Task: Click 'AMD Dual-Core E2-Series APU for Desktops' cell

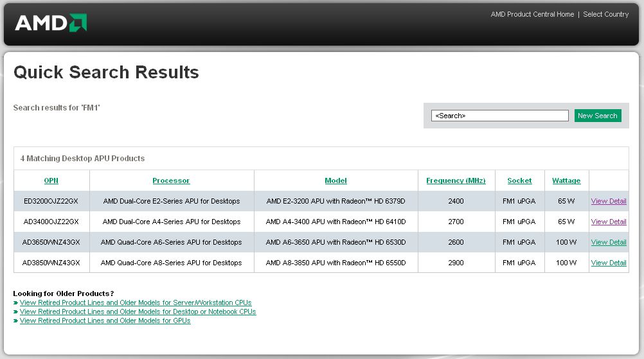Action: pyautogui.click(x=172, y=201)
